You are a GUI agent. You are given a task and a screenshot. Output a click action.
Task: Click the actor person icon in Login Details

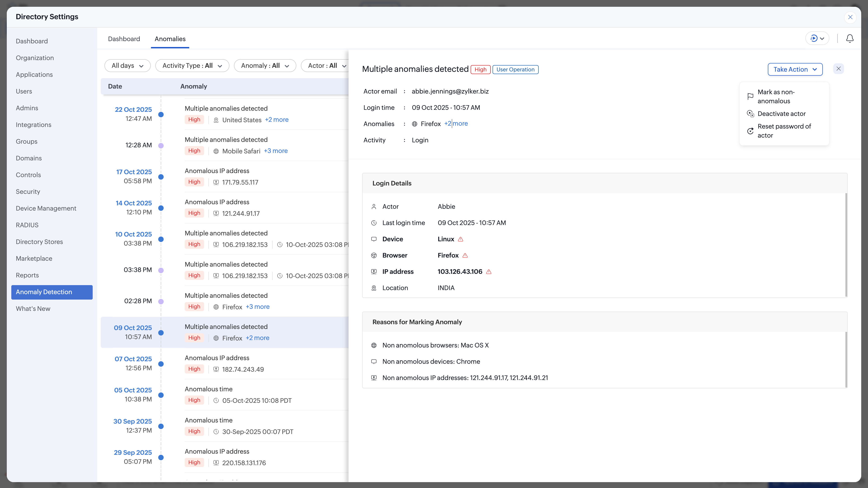point(374,206)
